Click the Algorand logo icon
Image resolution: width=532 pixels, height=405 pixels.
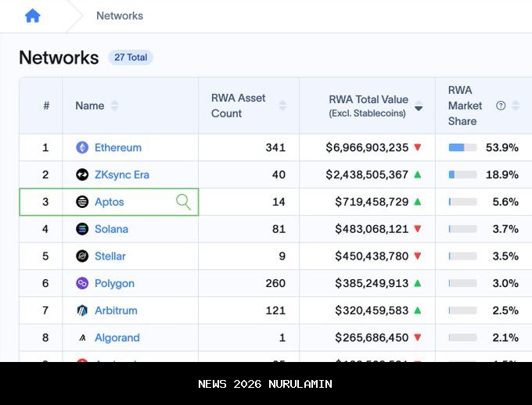pyautogui.click(x=82, y=338)
